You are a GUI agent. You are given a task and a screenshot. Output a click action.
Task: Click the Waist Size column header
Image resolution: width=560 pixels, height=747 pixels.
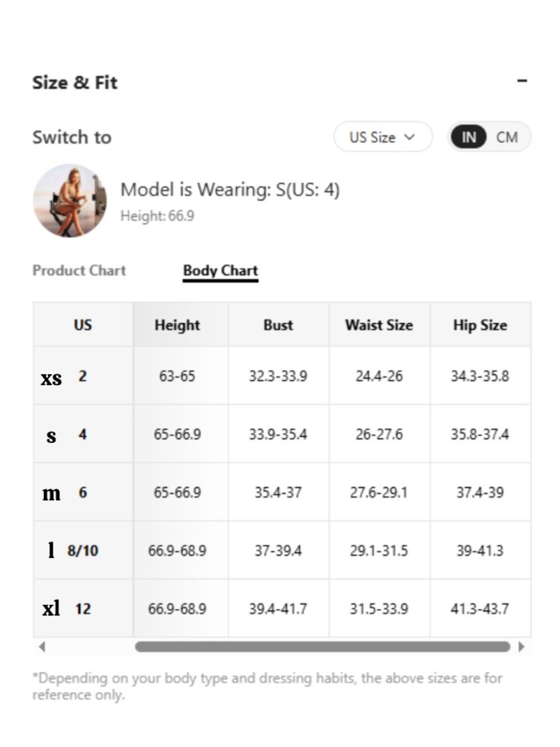pos(379,324)
